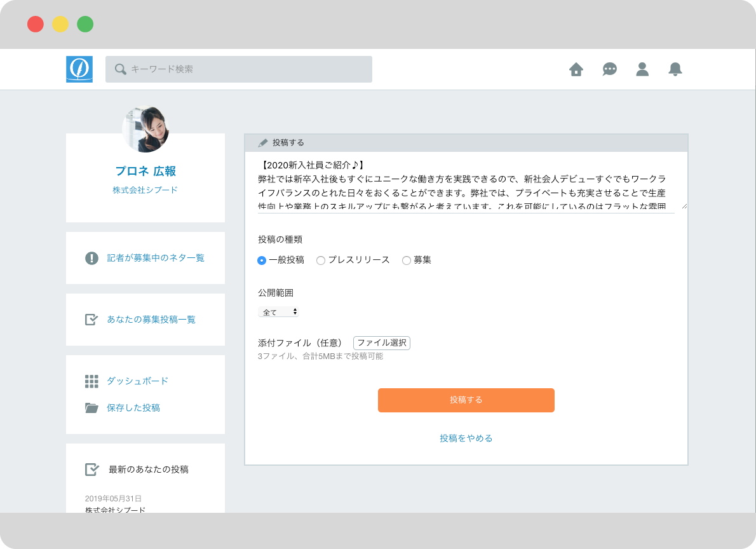Screen dimensions: 756x549
Task: Select the 一般投稿 radio button
Action: point(262,261)
